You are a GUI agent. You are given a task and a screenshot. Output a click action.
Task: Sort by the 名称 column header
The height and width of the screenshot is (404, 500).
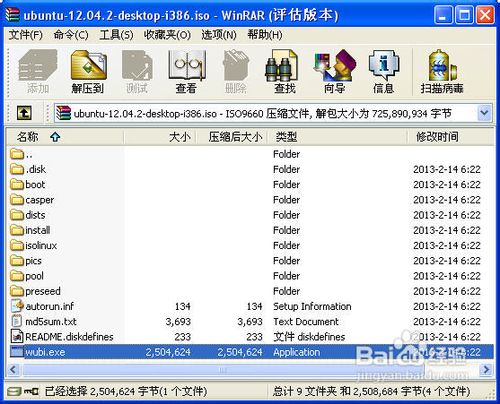pyautogui.click(x=65, y=137)
